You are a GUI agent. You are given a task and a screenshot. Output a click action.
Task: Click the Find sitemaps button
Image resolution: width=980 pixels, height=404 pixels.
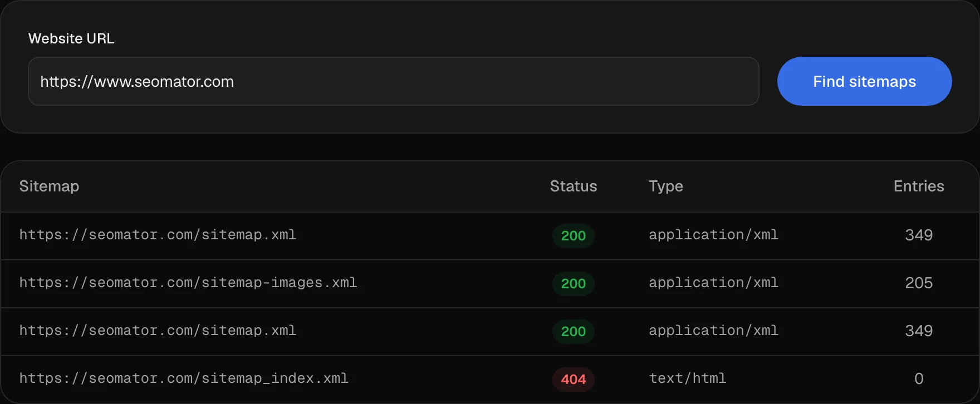864,81
